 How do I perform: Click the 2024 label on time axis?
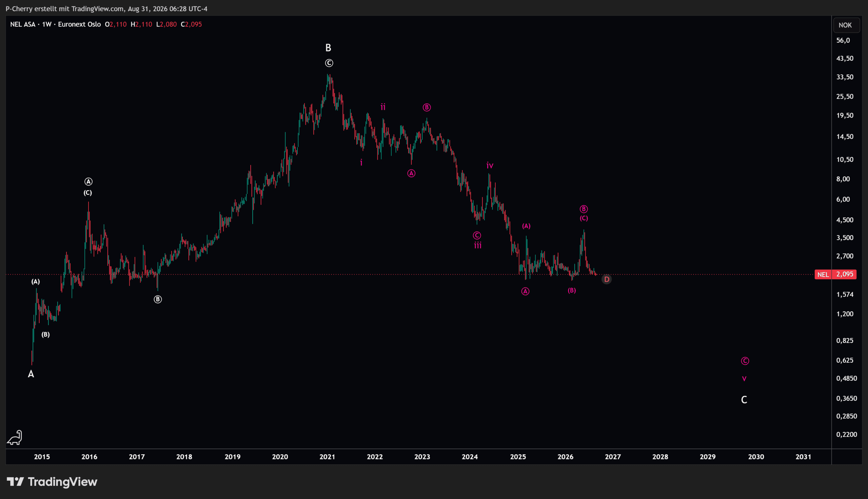coord(470,457)
